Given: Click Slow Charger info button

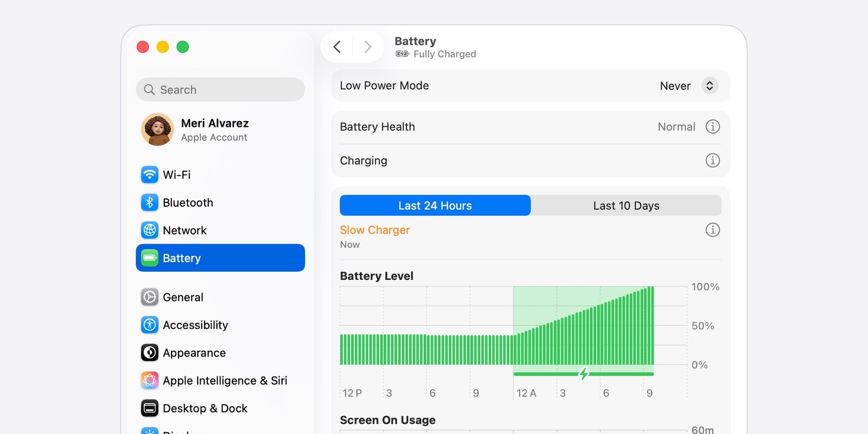Looking at the screenshot, I should [712, 230].
